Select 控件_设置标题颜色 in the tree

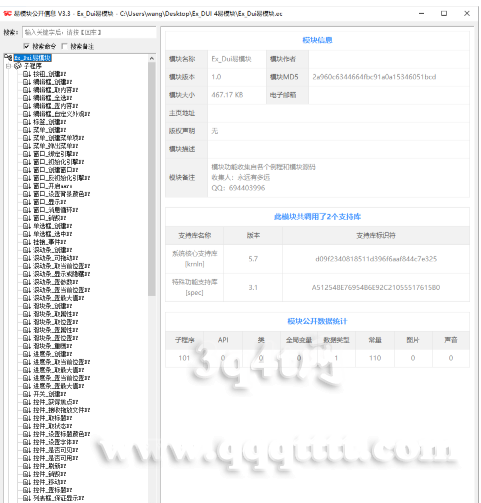tap(62, 434)
